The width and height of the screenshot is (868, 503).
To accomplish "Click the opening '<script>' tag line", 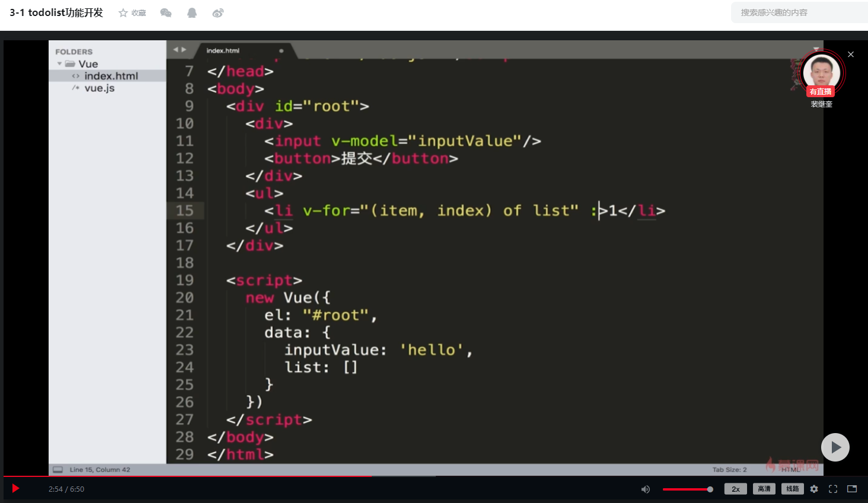I will pyautogui.click(x=264, y=280).
